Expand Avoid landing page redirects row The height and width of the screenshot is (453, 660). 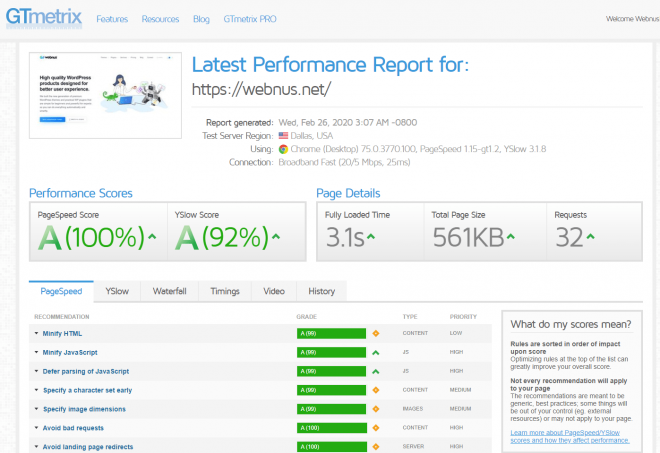pos(36,446)
